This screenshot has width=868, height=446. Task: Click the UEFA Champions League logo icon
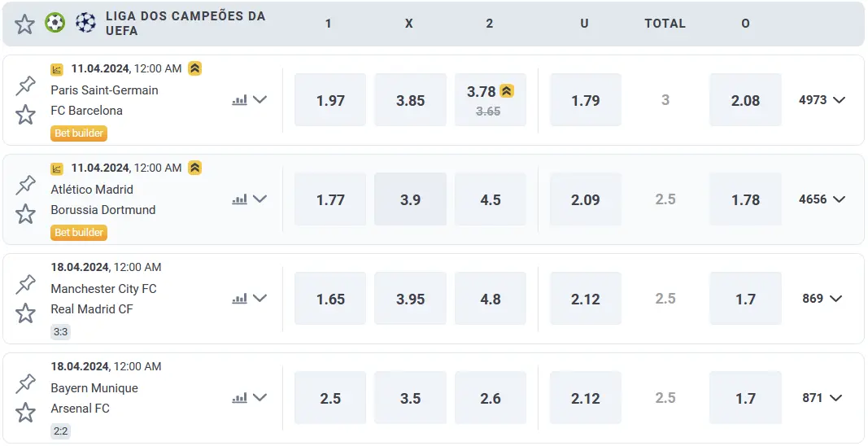[85, 23]
